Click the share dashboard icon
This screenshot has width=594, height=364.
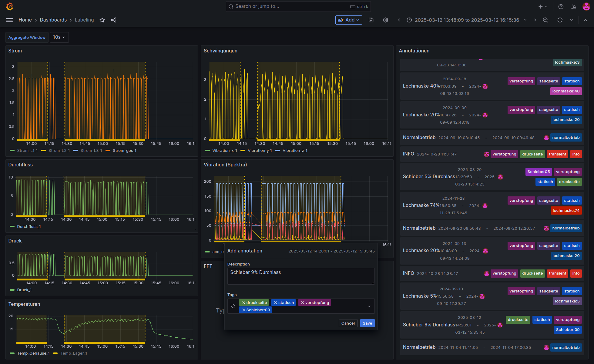(114, 20)
